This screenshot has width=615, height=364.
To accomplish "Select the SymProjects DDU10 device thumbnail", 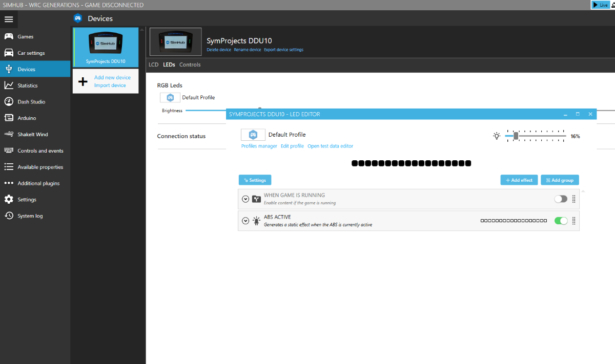I will pos(106,47).
